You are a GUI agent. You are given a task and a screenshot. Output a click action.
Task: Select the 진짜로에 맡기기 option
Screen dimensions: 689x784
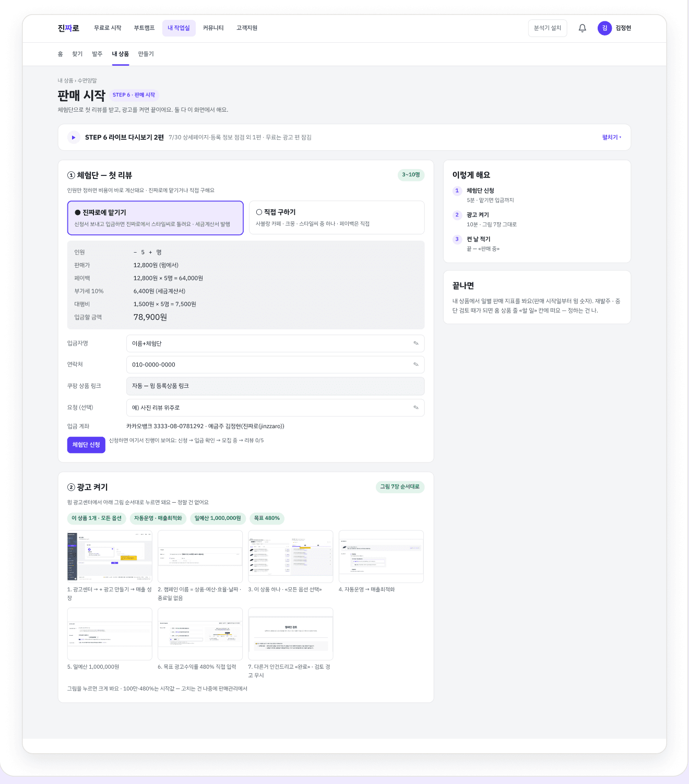[156, 218]
